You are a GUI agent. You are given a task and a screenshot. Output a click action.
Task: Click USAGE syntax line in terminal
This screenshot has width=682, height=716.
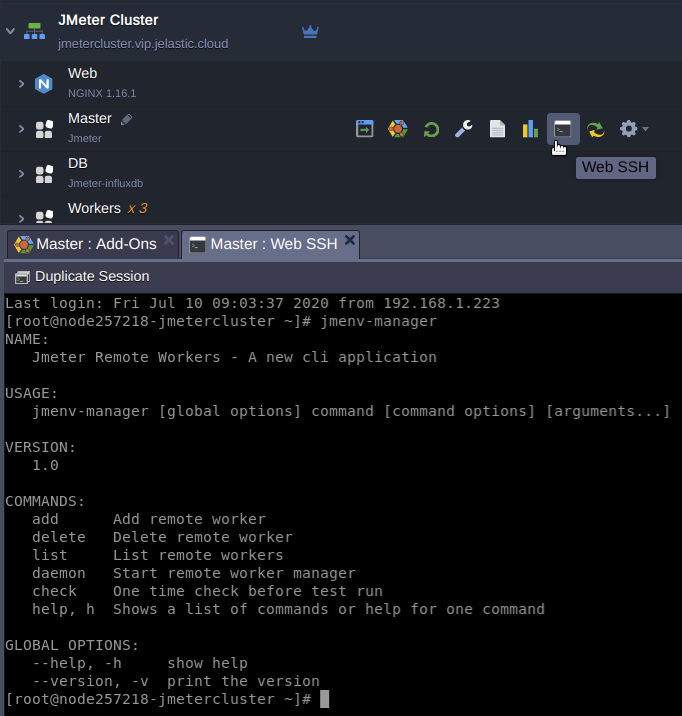click(351, 411)
